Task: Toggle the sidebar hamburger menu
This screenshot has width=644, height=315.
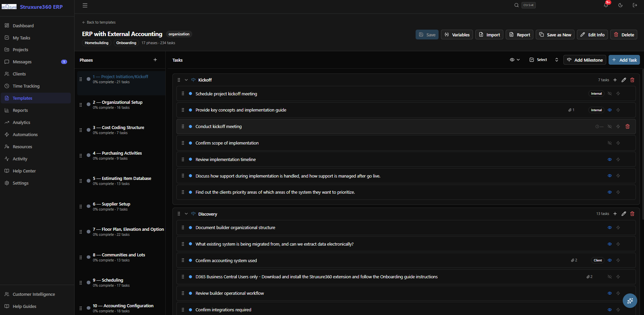Action: (85, 5)
